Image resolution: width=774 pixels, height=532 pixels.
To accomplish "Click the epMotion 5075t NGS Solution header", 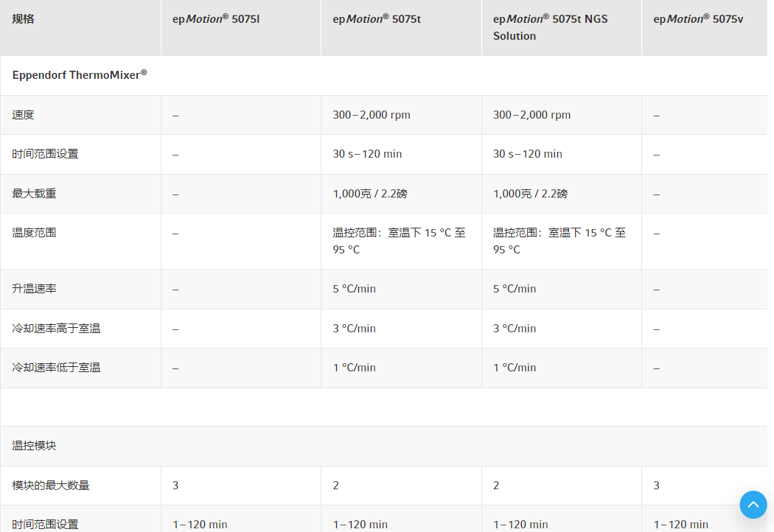I will tap(550, 27).
